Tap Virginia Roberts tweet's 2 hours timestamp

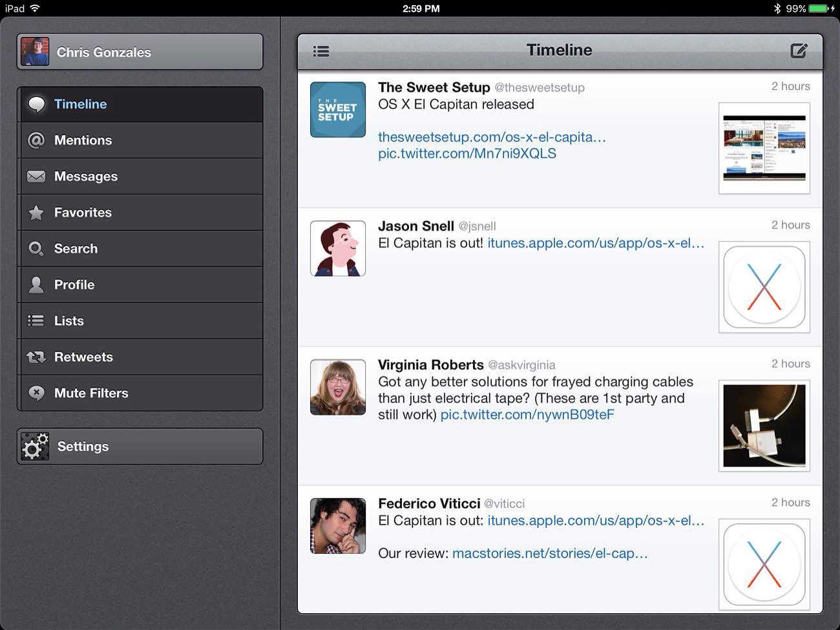[791, 364]
